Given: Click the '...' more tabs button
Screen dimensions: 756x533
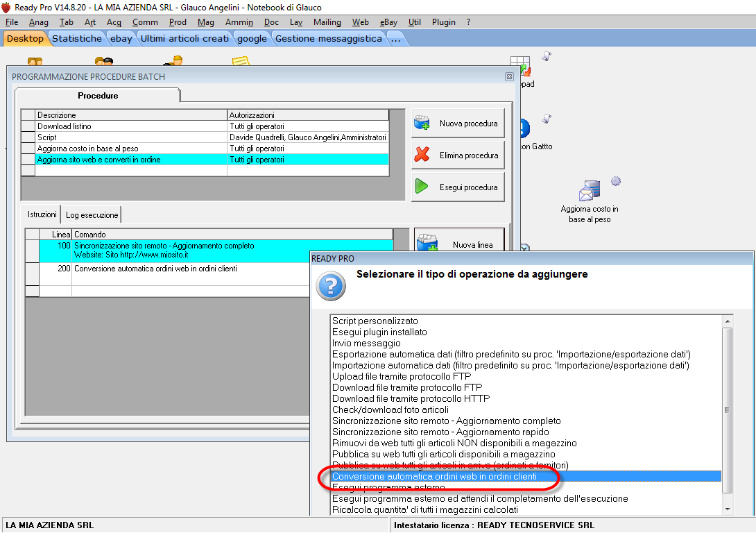Looking at the screenshot, I should click(396, 39).
